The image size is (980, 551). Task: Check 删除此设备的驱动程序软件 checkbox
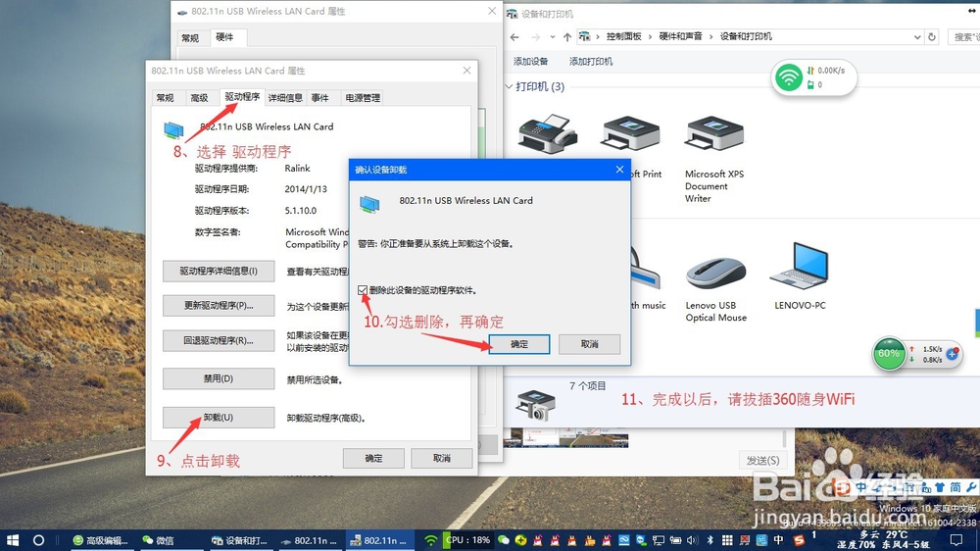pyautogui.click(x=363, y=290)
